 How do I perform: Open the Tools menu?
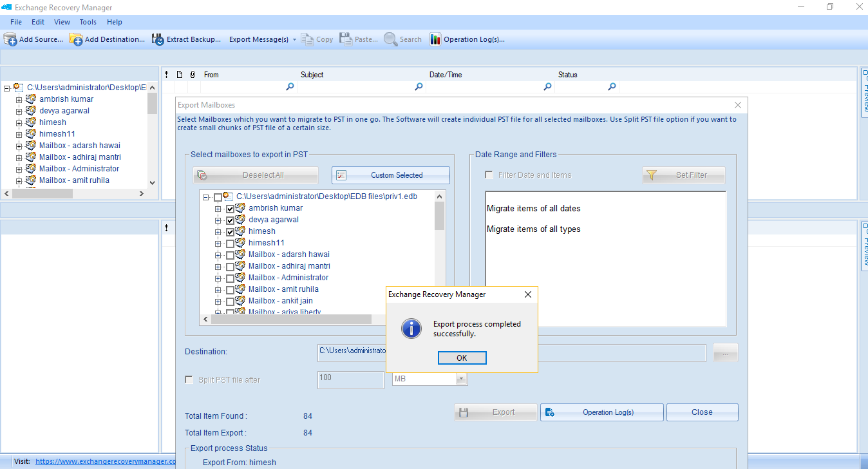(88, 22)
